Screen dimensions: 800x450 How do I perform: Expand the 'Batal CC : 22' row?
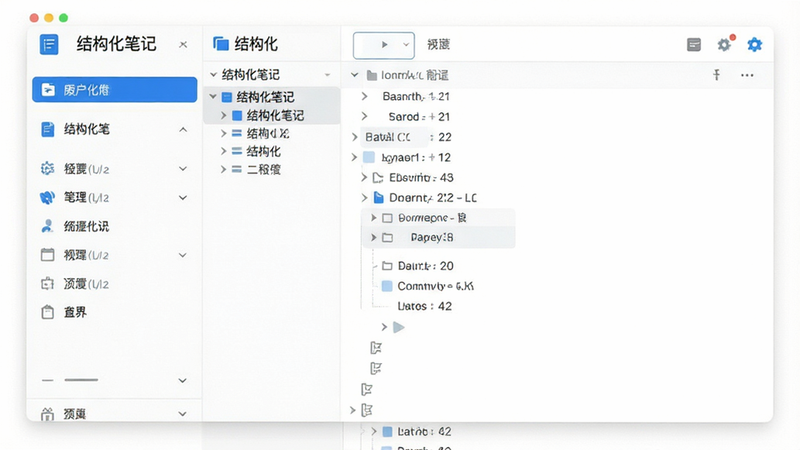coord(355,137)
